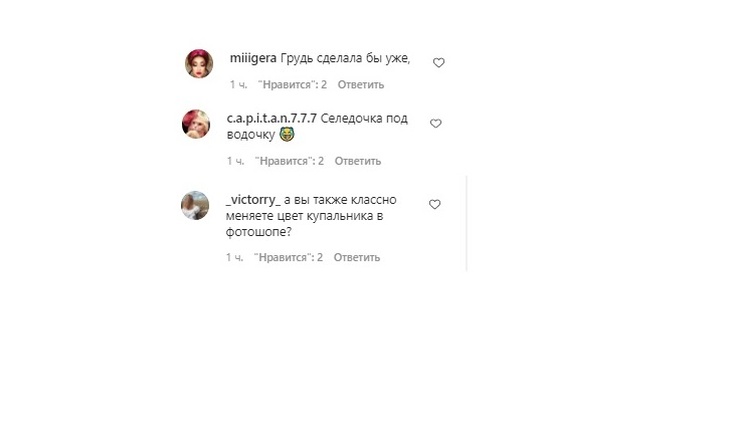
Task: View likes count on miiigera's comment
Action: [292, 85]
